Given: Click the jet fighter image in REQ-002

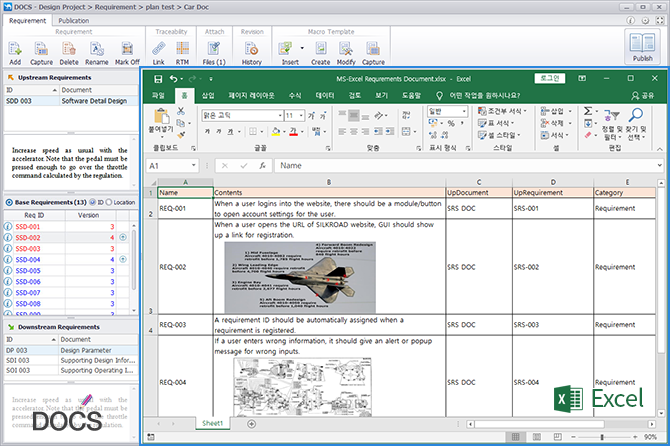Looking at the screenshot, I should tap(300, 277).
